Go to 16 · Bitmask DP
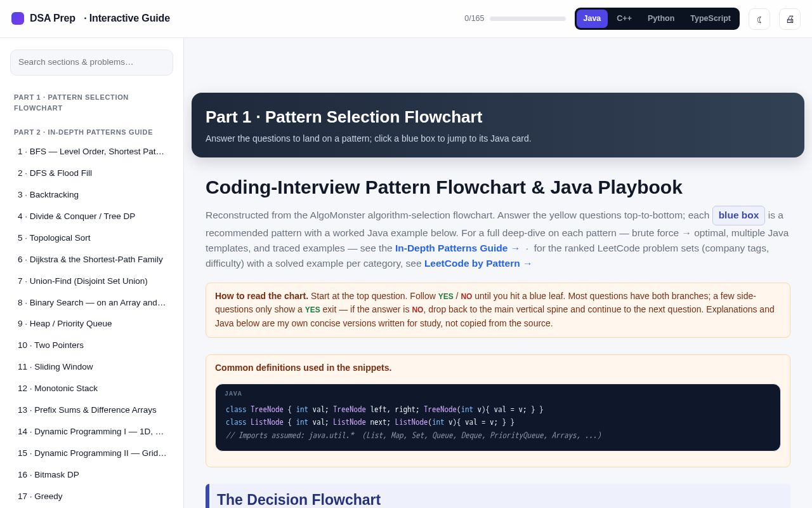 tap(91, 475)
